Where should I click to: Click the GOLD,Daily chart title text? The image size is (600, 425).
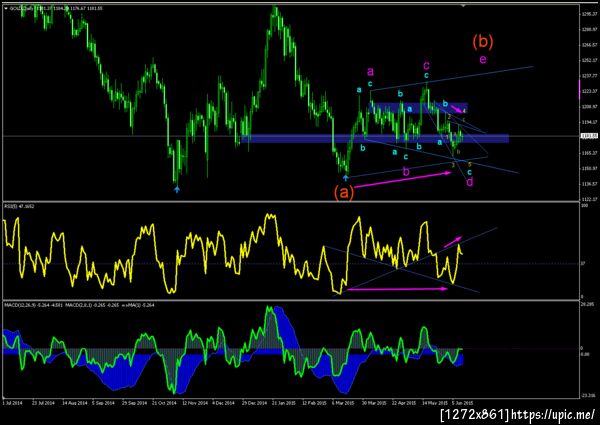(22, 8)
